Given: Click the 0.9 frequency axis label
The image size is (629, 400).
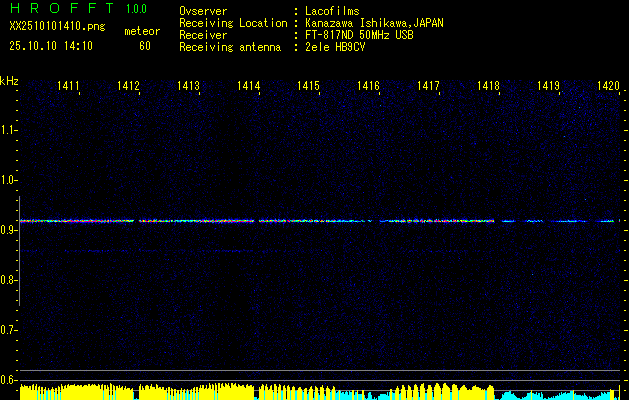Looking at the screenshot, I should pos(9,230).
